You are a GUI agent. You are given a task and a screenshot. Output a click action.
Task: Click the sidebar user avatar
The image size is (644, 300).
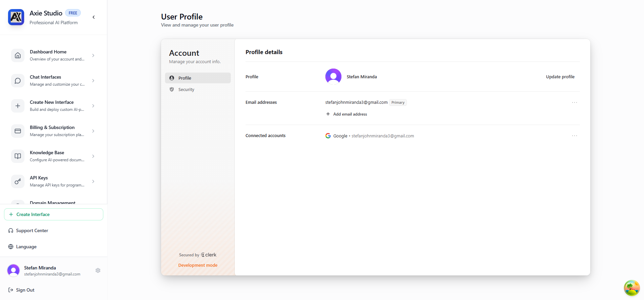pyautogui.click(x=13, y=270)
